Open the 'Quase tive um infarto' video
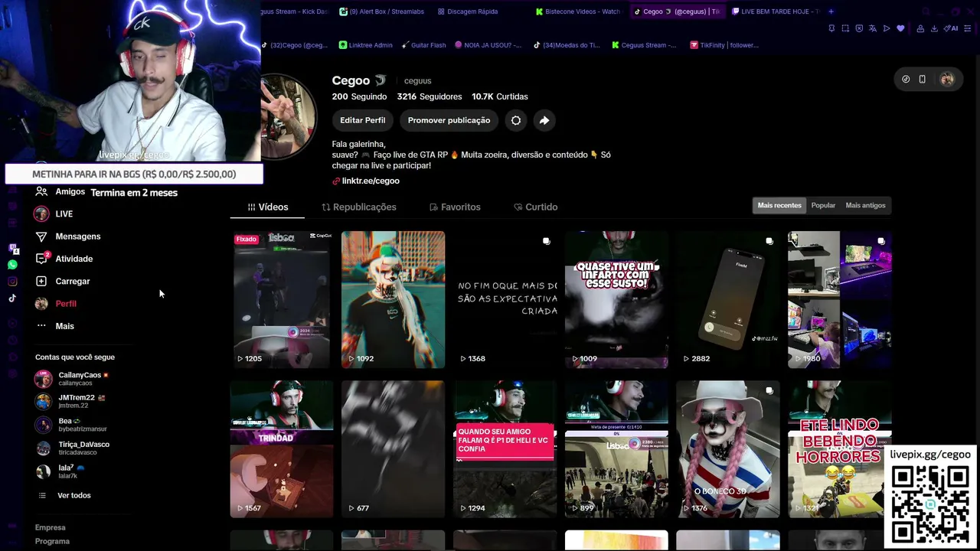The image size is (980, 551). tap(616, 299)
